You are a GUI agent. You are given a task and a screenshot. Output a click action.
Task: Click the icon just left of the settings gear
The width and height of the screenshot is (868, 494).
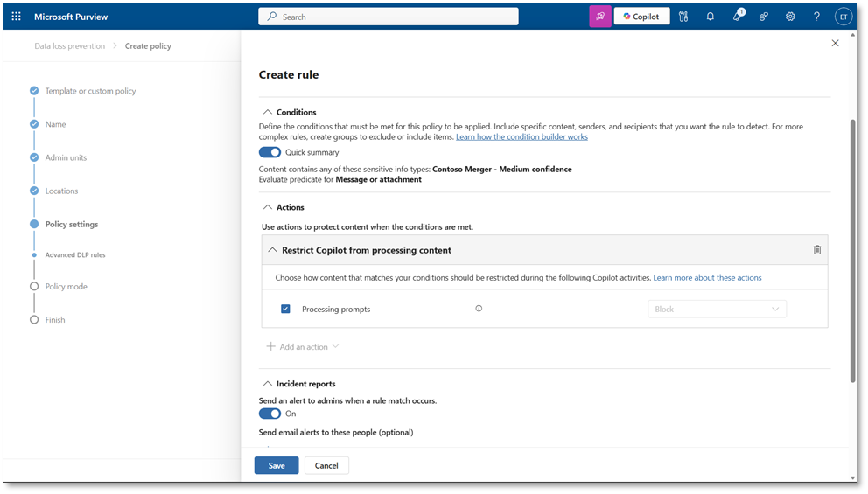(764, 17)
